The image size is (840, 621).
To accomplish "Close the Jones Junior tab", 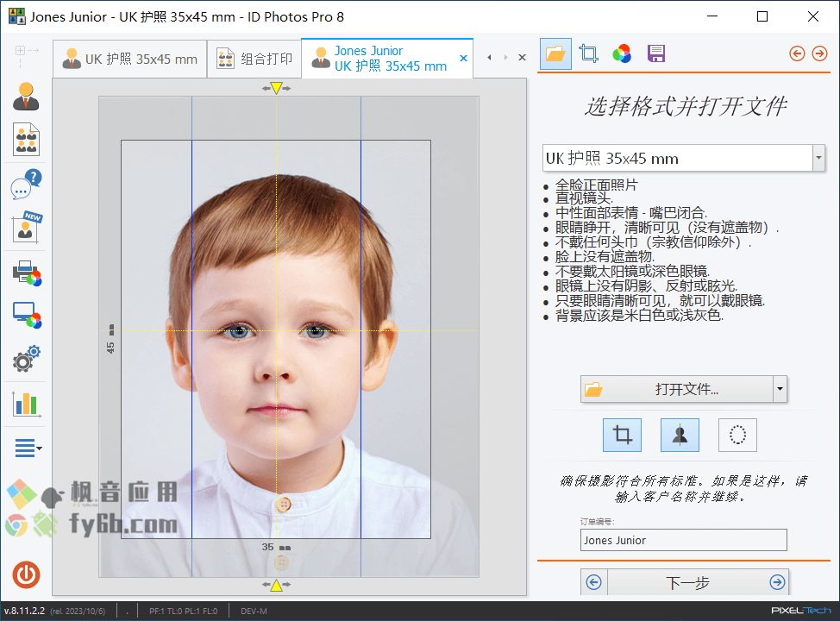I will tap(463, 59).
